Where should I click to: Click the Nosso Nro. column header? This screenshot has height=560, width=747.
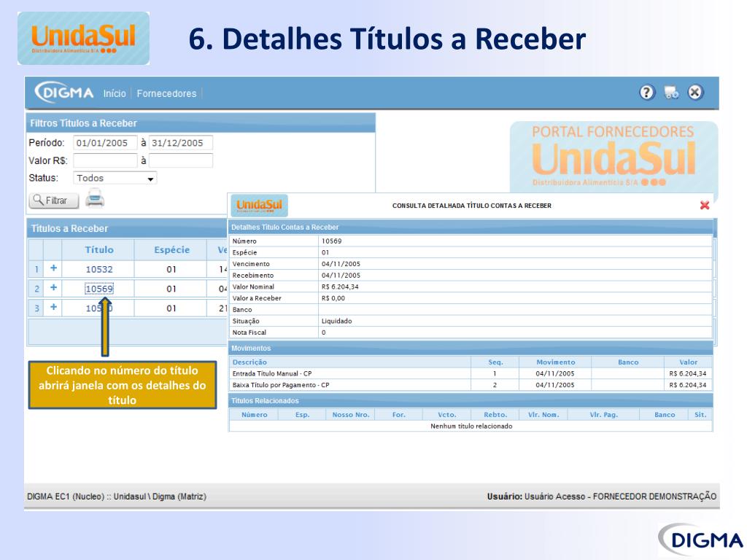tap(351, 415)
